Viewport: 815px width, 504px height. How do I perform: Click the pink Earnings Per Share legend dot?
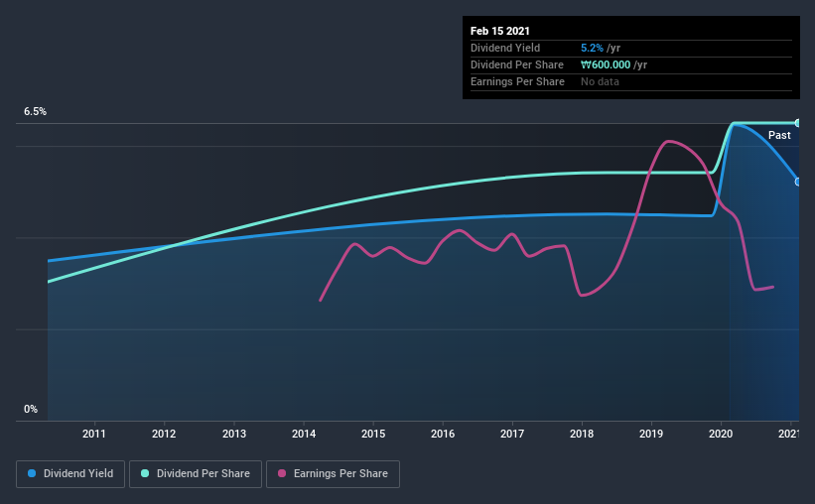coord(282,473)
